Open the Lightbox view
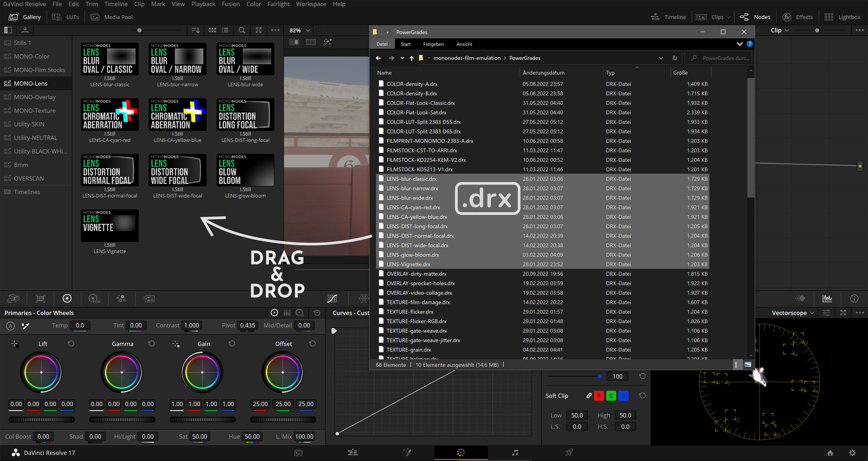 [842, 17]
